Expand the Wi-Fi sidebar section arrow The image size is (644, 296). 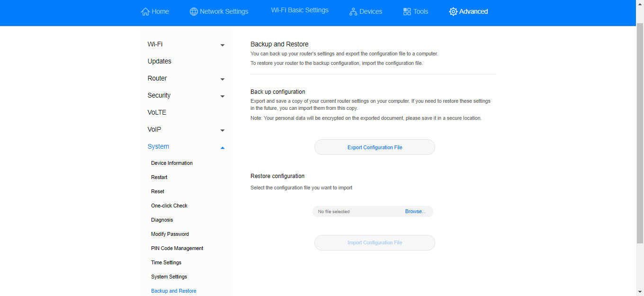click(223, 45)
